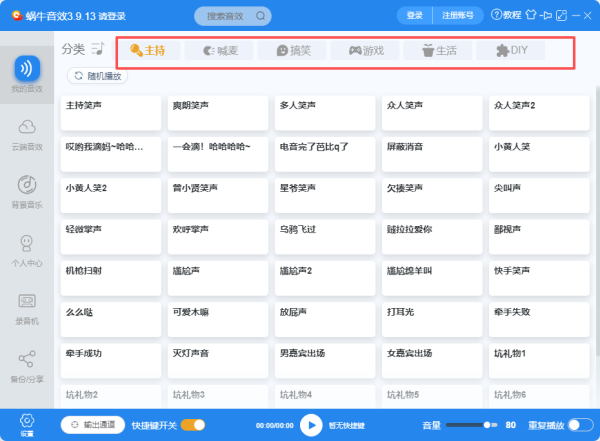The width and height of the screenshot is (600, 441).
Task: Play the 男嘉宾出场 sound card
Action: [x=325, y=361]
